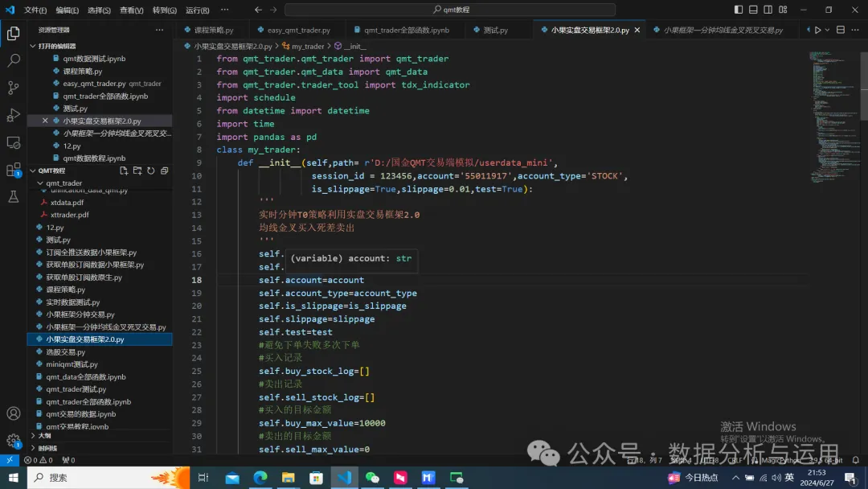Open the 运行(R) menu

(198, 10)
